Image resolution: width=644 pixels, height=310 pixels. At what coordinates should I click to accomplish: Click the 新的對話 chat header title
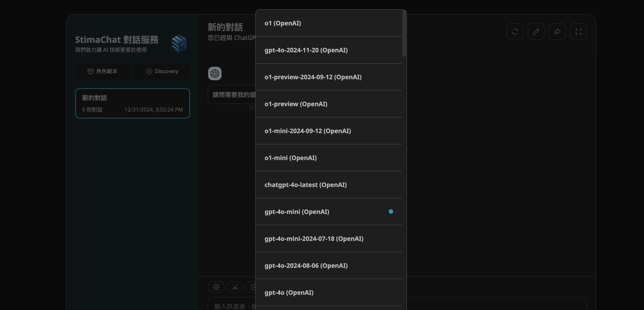click(225, 27)
